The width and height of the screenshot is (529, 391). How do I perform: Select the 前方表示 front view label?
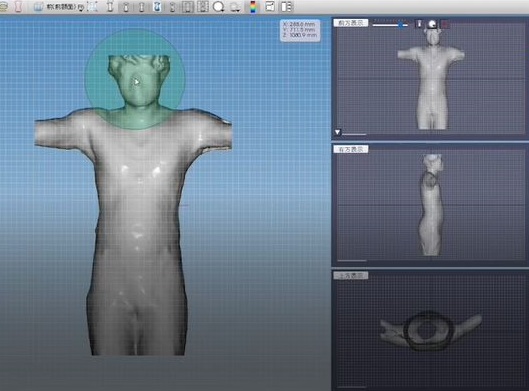tap(351, 23)
